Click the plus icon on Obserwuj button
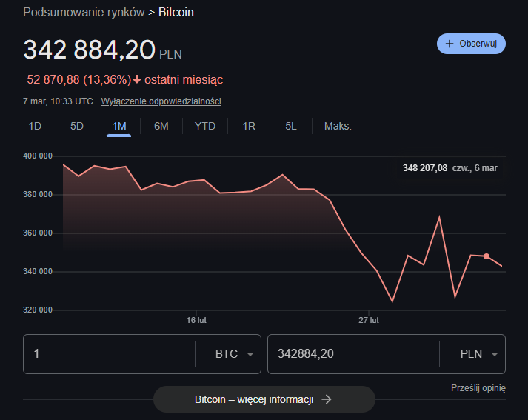The image size is (528, 420). 449,44
